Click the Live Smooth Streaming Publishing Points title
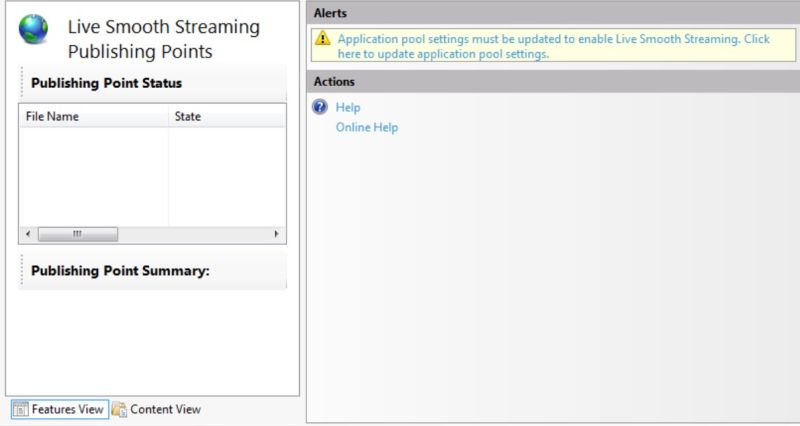 164,39
